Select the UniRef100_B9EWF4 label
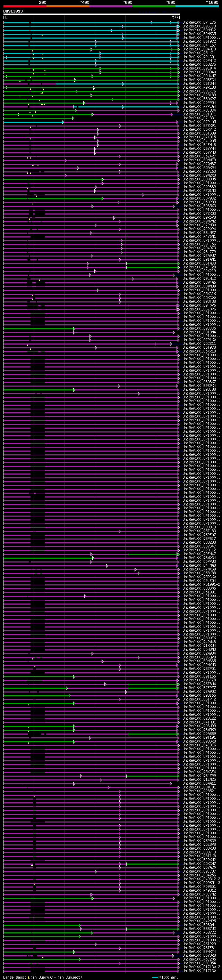This screenshot has height=980, width=222. pos(199,68)
